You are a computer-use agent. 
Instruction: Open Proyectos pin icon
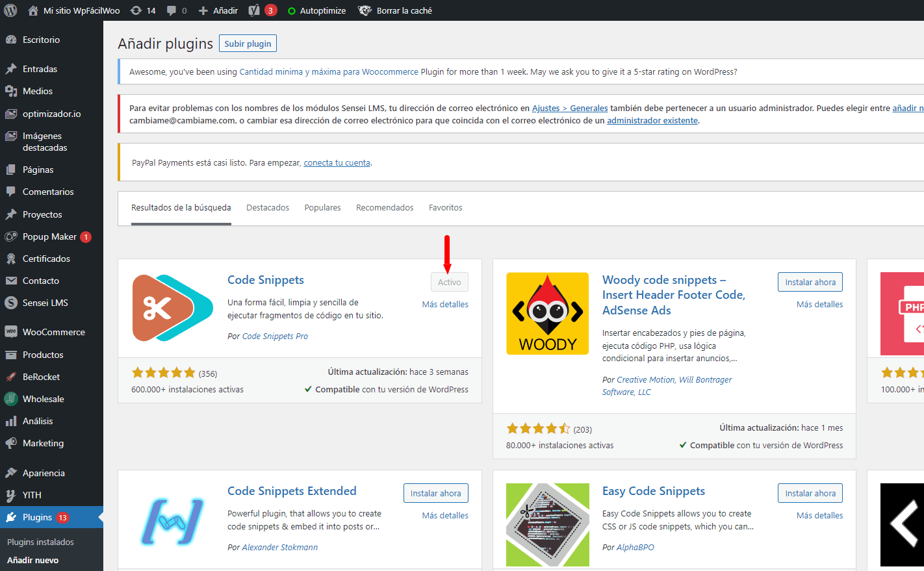11,214
